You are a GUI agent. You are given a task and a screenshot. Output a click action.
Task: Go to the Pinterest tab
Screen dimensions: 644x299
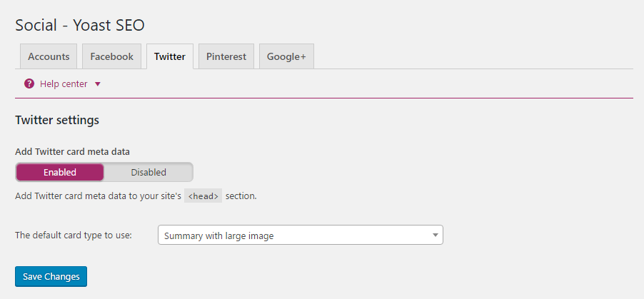[x=226, y=56]
